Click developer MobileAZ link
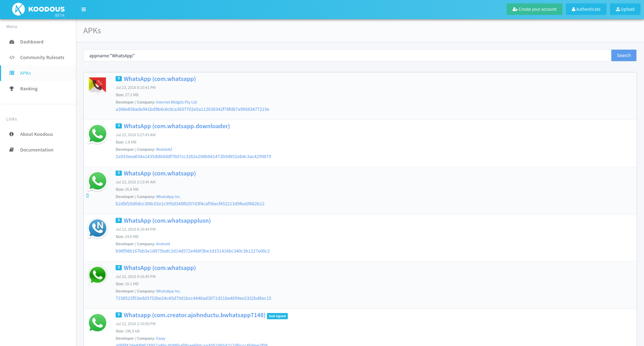This screenshot has height=346, width=644. [164, 149]
